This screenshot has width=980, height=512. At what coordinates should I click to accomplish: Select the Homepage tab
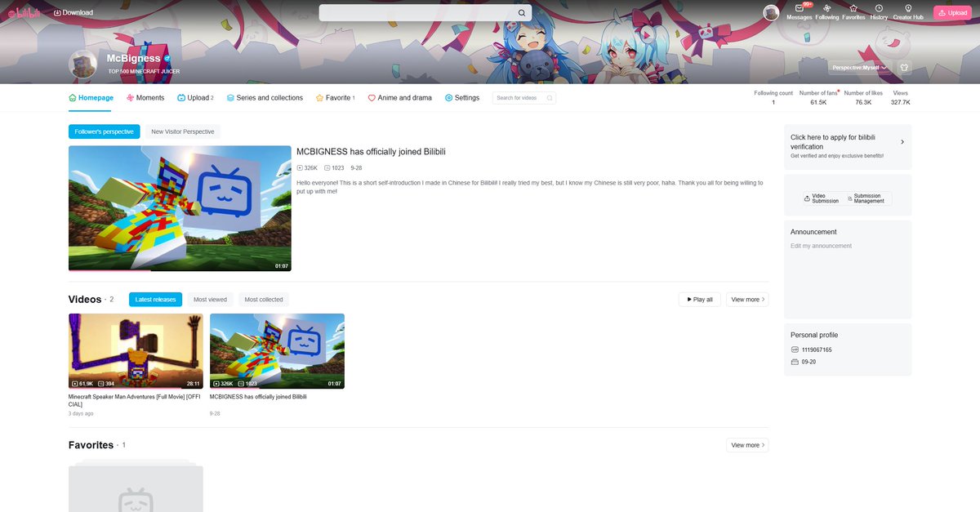(91, 98)
